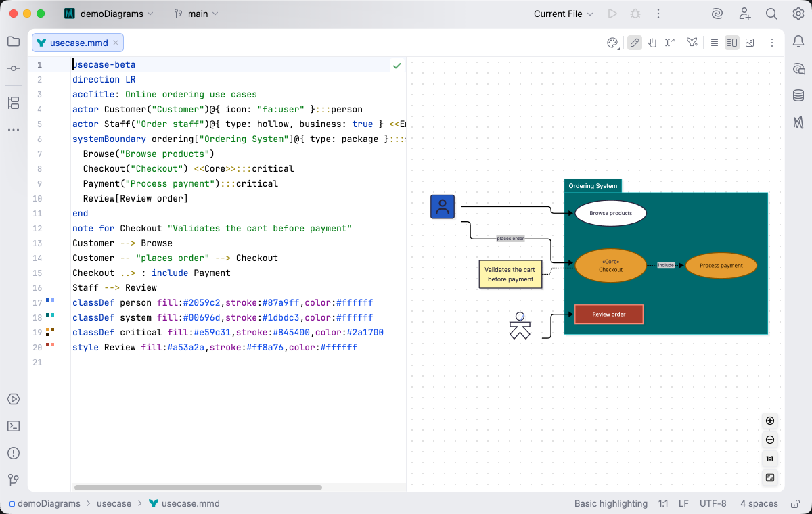Open color picker on line 19 gutter

tap(50, 331)
